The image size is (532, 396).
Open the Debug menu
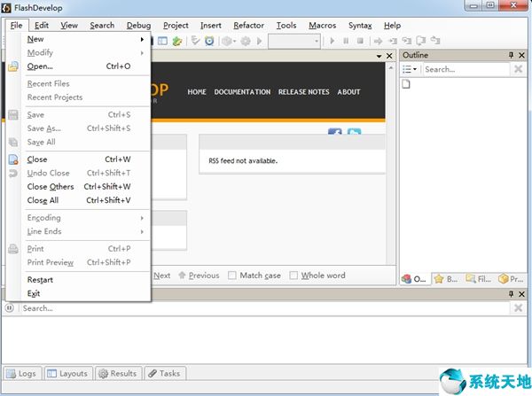[x=138, y=26]
